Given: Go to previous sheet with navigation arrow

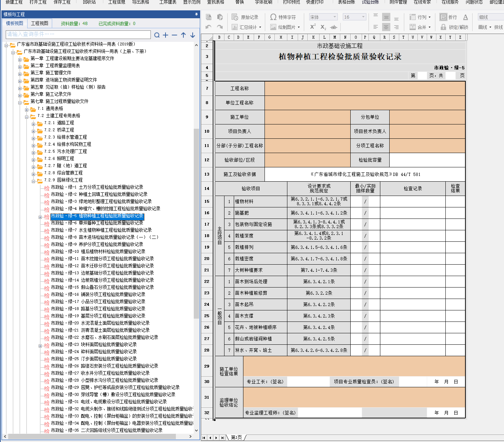Looking at the screenshot, I should pyautogui.click(x=210, y=438).
